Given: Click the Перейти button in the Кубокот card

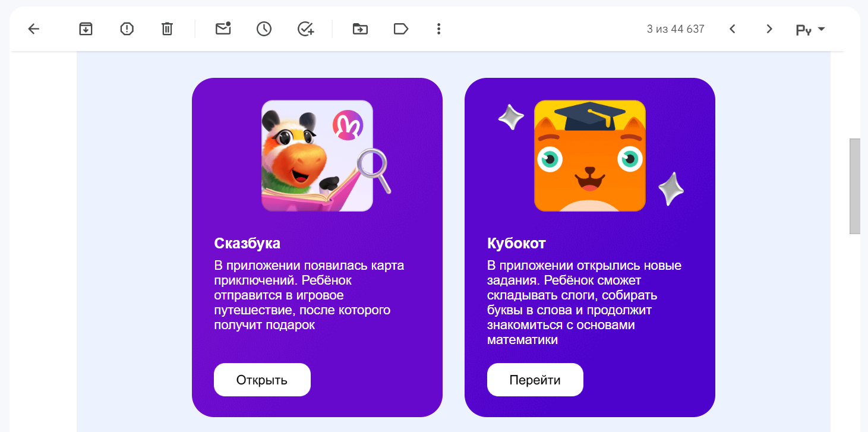Looking at the screenshot, I should [535, 380].
